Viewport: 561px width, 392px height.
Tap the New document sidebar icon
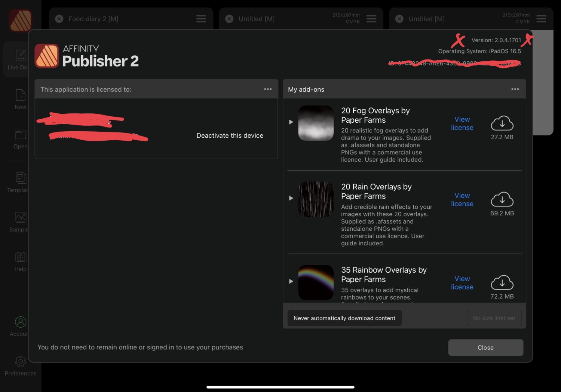[x=21, y=95]
